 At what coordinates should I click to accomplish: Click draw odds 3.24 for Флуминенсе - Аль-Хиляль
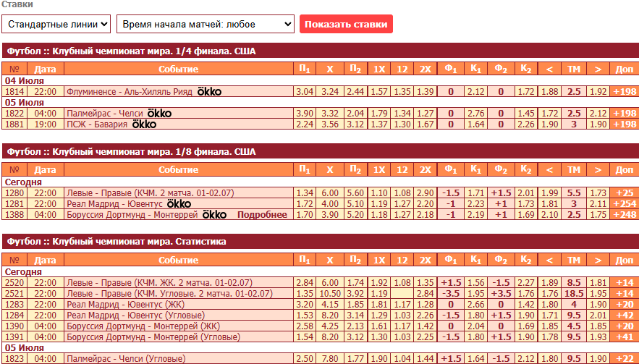click(x=330, y=92)
